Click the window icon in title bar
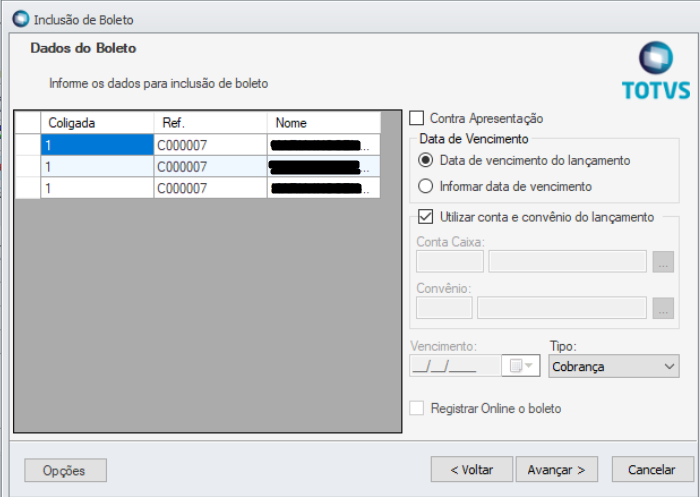This screenshot has width=700, height=497. pyautogui.click(x=20, y=19)
